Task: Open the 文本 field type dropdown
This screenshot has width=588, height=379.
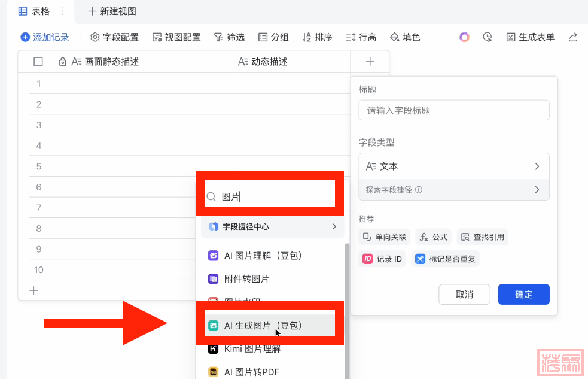Action: coord(453,166)
